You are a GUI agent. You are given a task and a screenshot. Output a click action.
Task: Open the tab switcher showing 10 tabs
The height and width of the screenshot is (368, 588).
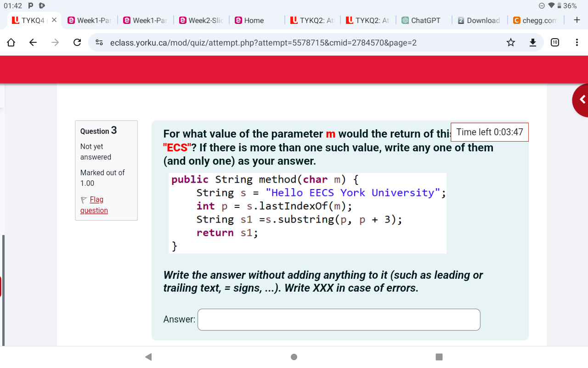click(x=555, y=42)
